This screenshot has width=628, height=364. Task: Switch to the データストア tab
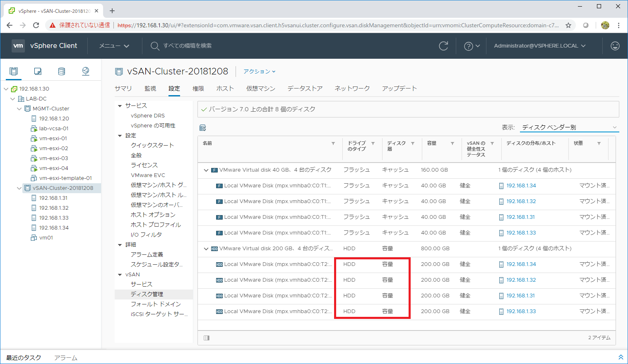coord(305,89)
